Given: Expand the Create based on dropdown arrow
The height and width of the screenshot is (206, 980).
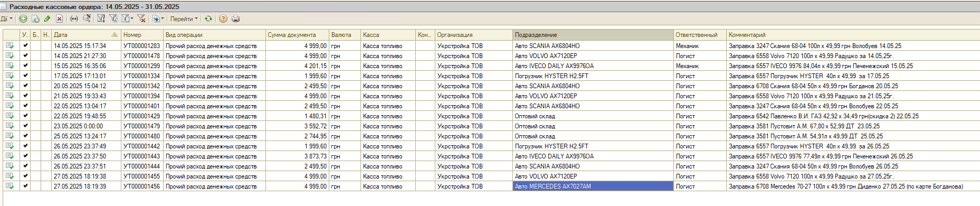Looking at the screenshot, I should point(163,19).
